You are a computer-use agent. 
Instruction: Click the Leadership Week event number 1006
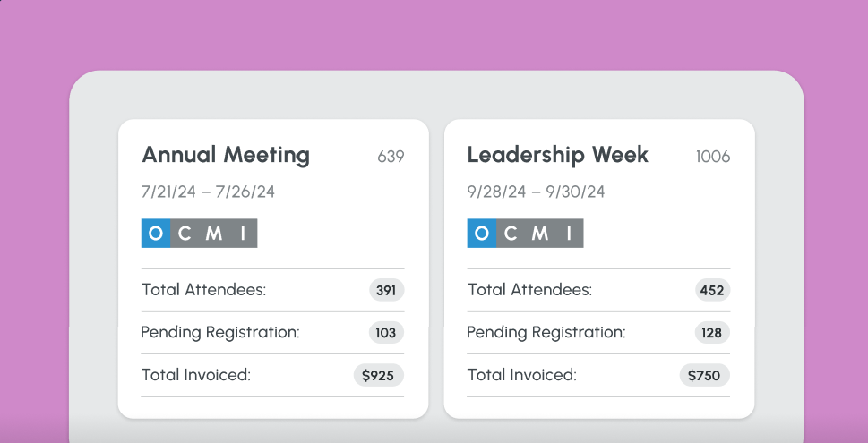(713, 157)
